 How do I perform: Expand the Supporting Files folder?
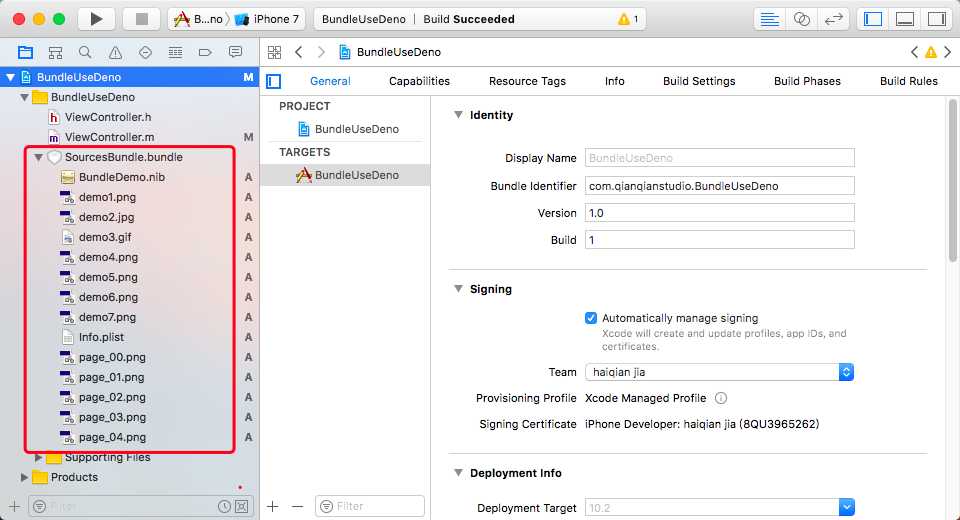tap(39, 458)
